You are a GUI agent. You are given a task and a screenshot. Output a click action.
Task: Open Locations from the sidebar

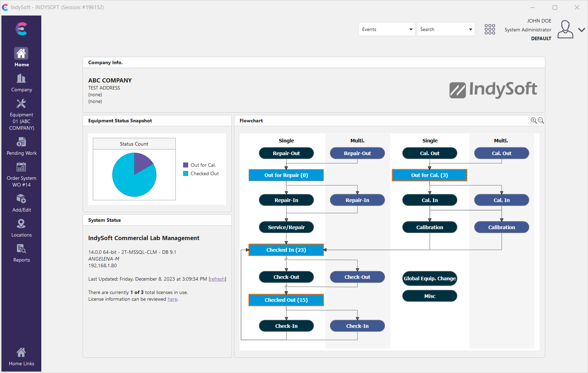point(21,224)
